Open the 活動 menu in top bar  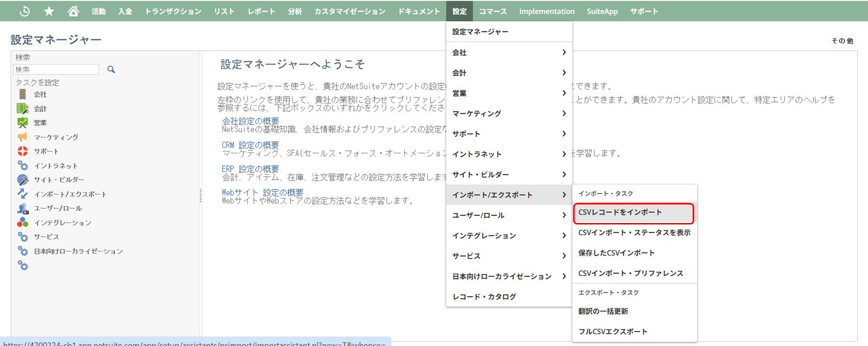(98, 11)
